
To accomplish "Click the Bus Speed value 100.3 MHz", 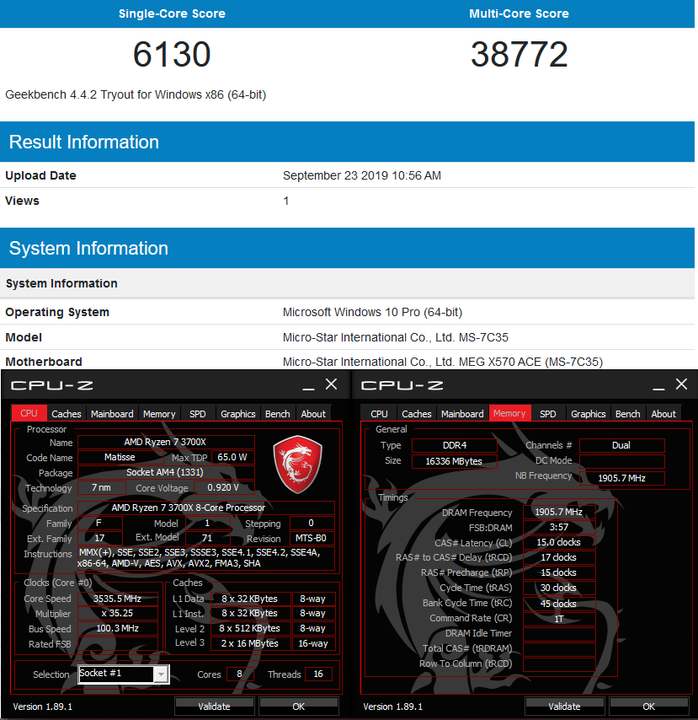I will click(x=118, y=628).
